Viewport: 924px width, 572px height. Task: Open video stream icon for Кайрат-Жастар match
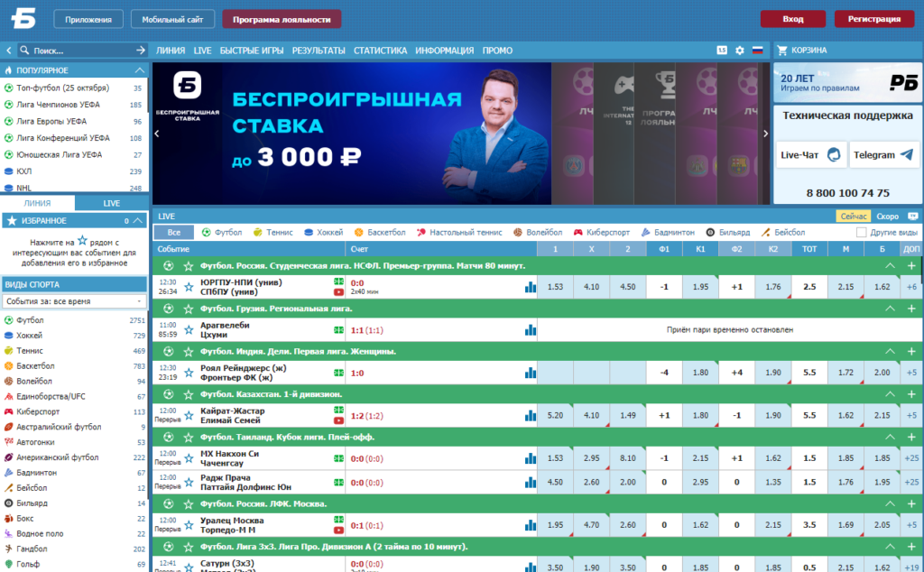point(338,420)
